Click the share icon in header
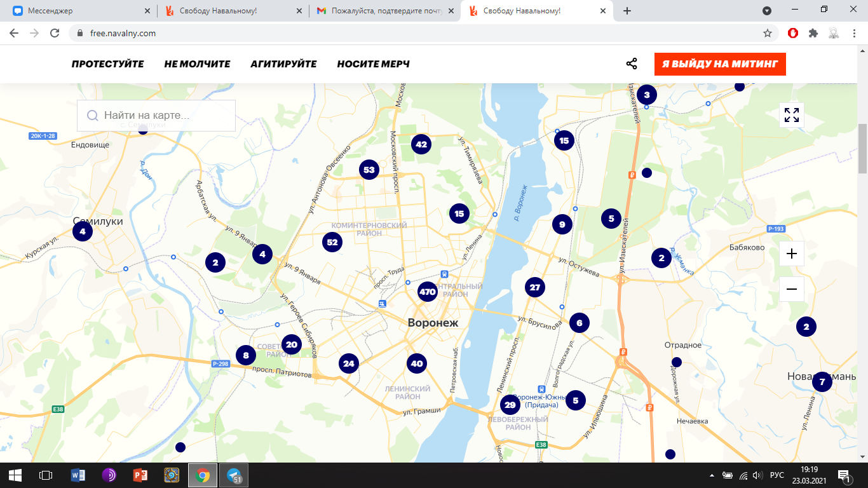This screenshot has height=488, width=868. pos(632,64)
